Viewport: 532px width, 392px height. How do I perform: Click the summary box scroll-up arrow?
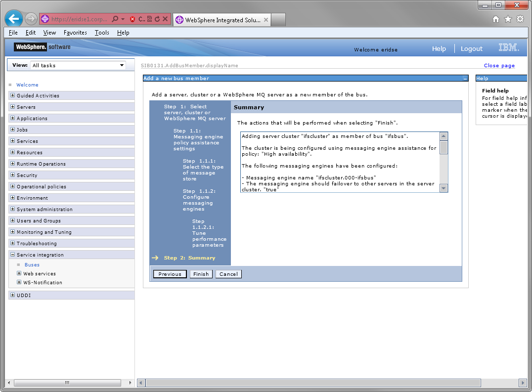(x=443, y=136)
